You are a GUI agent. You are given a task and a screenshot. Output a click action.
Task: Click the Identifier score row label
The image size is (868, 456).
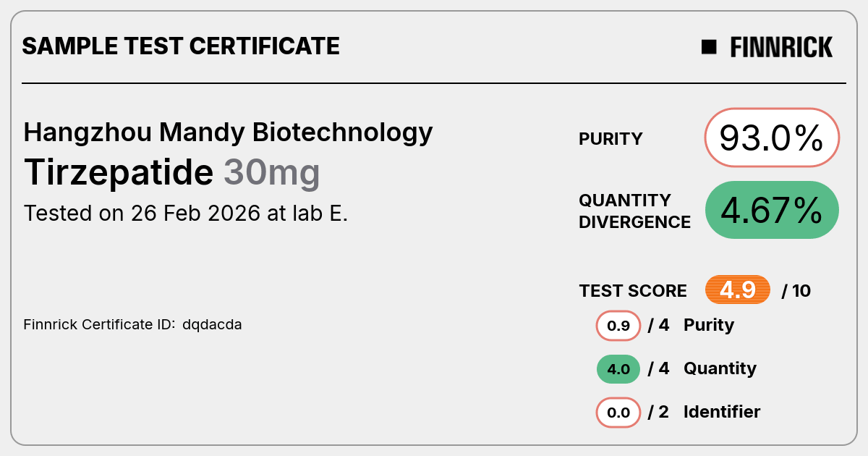722,412
